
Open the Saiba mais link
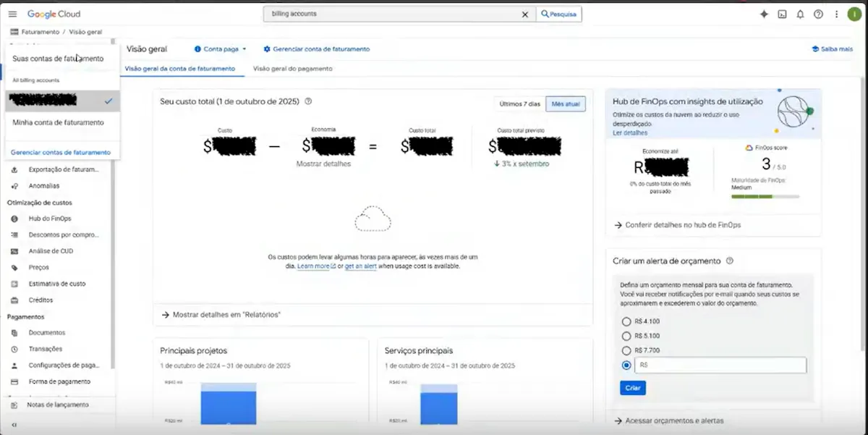[x=832, y=49]
